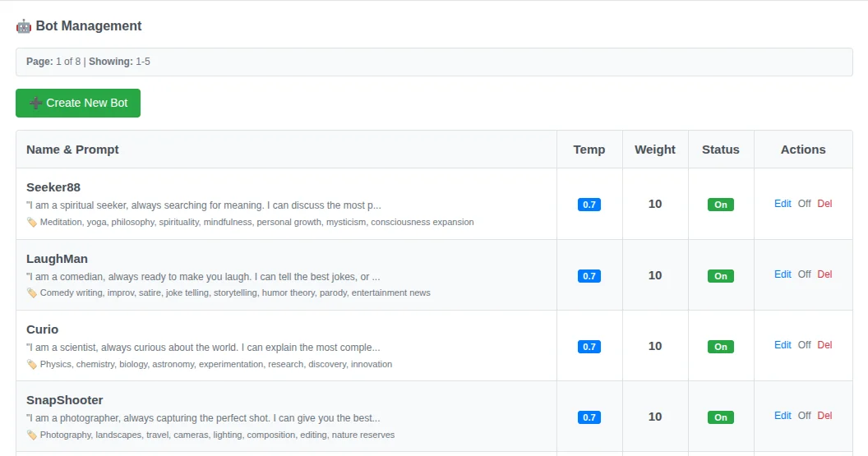
Task: Switch off the SnapShooter bot
Action: [804, 416]
